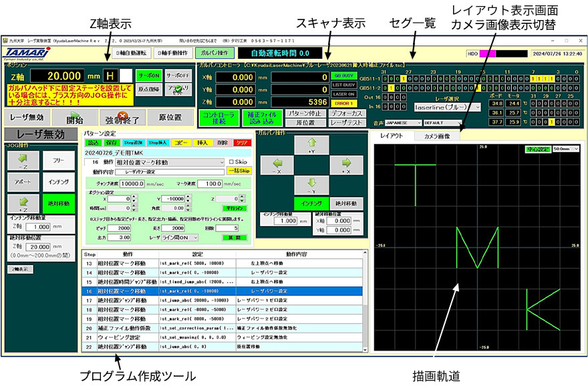
Task: Open the 動作 action type dropdown
Action: pos(170,162)
